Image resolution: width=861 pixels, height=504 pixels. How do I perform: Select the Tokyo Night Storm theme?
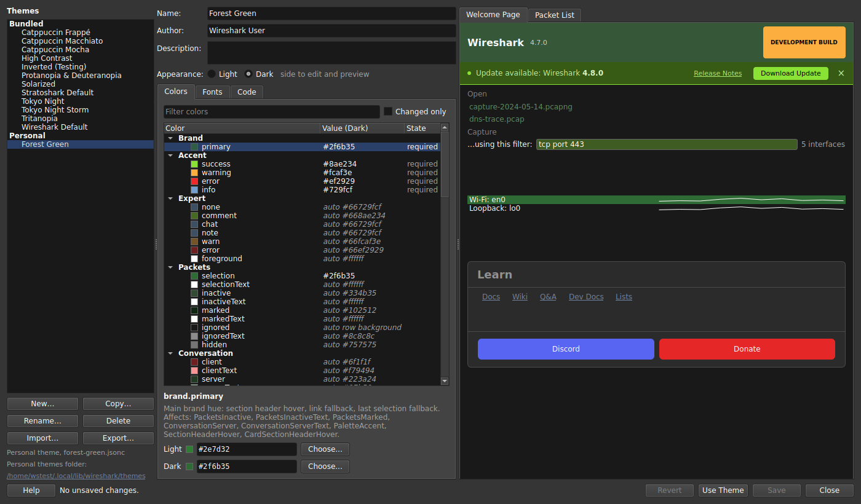pyautogui.click(x=55, y=110)
